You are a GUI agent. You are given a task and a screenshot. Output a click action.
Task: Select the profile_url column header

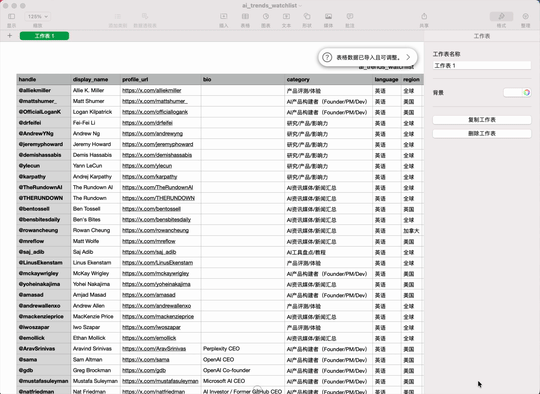coord(160,80)
